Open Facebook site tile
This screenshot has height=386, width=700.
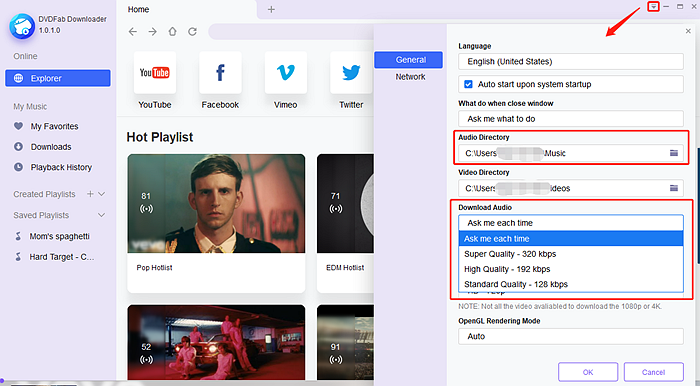[x=220, y=73]
